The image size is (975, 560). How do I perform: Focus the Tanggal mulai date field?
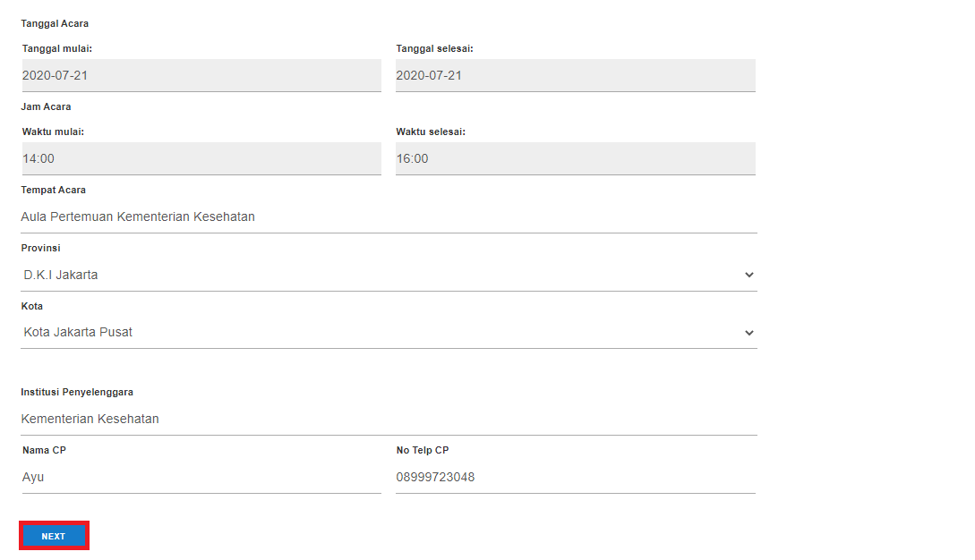coord(201,75)
